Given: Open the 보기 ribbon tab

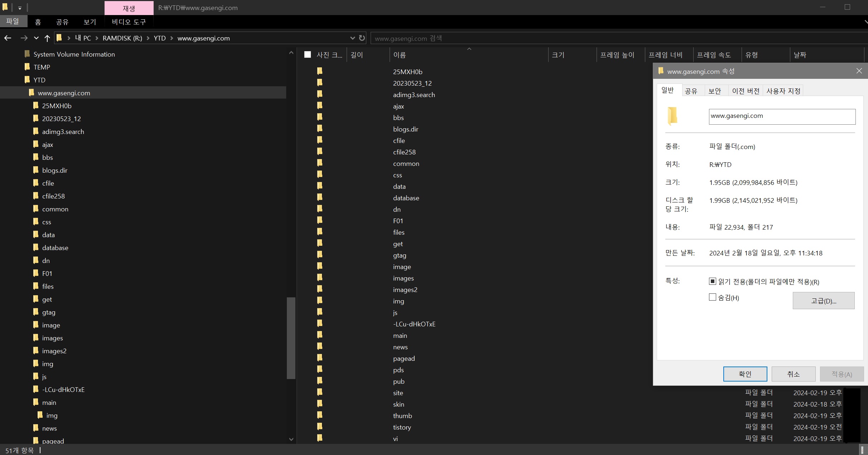Looking at the screenshot, I should coord(90,22).
